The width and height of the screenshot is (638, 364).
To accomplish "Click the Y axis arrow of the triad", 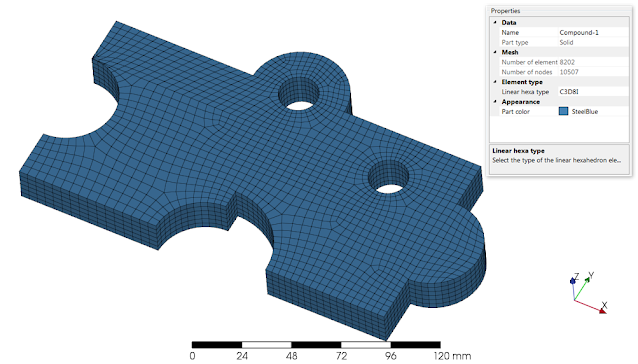I will pyautogui.click(x=587, y=279).
